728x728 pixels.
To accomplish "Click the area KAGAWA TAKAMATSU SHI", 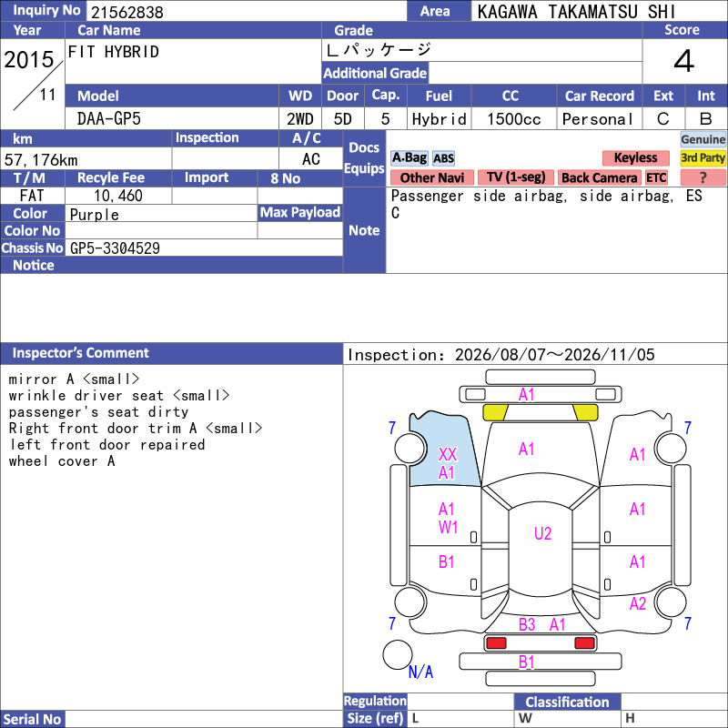I will click(576, 12).
